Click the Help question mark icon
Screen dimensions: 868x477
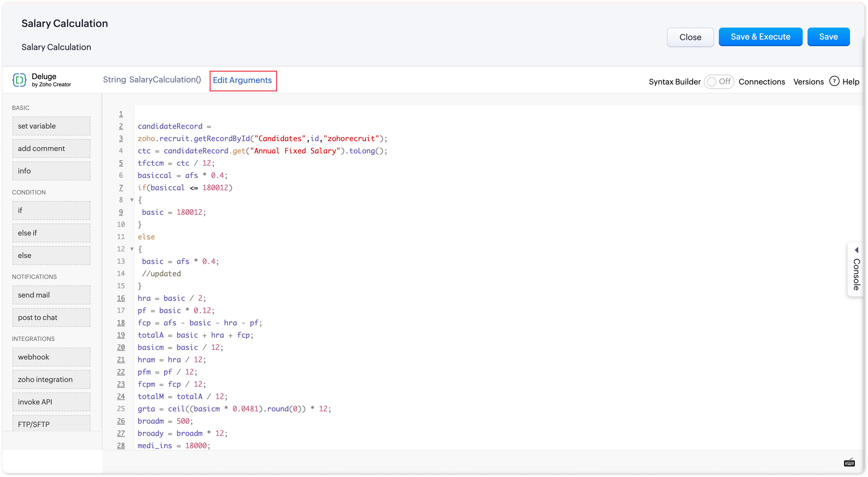(x=834, y=81)
